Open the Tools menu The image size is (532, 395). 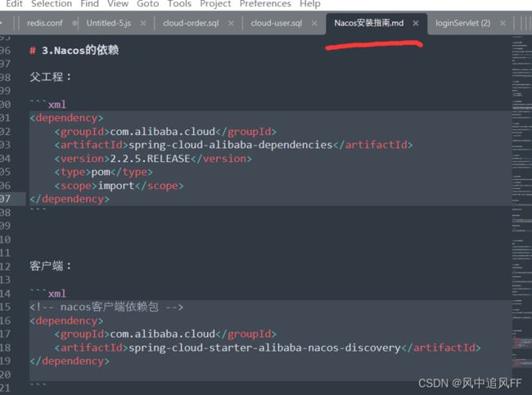[x=179, y=4]
